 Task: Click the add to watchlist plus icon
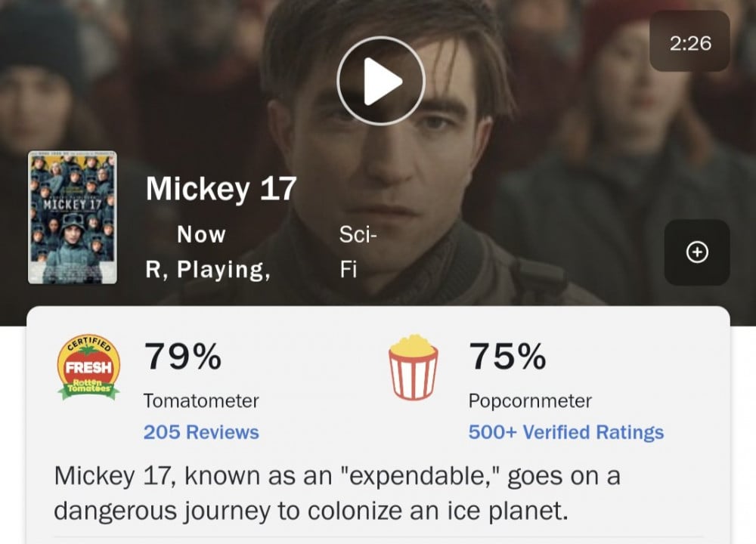tap(696, 252)
